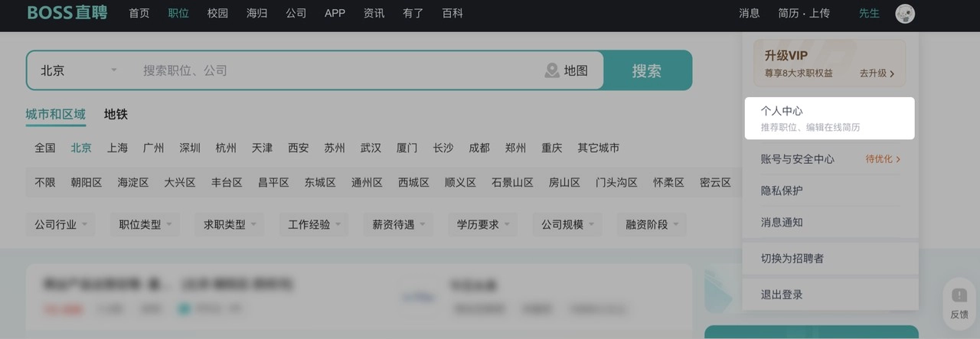
Task: Choose 切换为招聘者 menu entry
Action: (x=792, y=259)
